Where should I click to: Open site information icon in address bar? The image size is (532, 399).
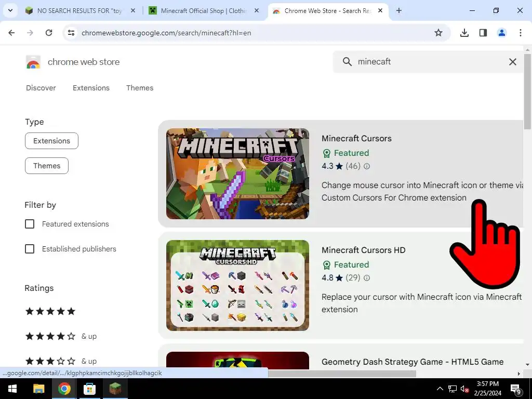pyautogui.click(x=71, y=33)
